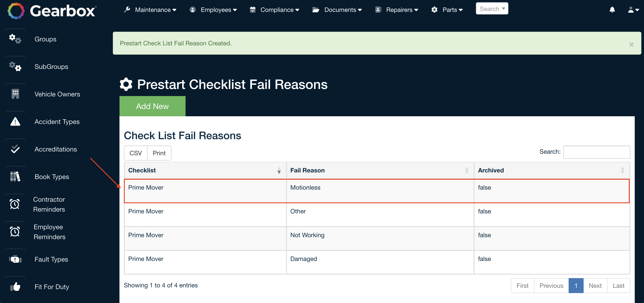This screenshot has width=644, height=303.
Task: Click the Fit For Duty thumbs-up icon
Action: (x=15, y=286)
